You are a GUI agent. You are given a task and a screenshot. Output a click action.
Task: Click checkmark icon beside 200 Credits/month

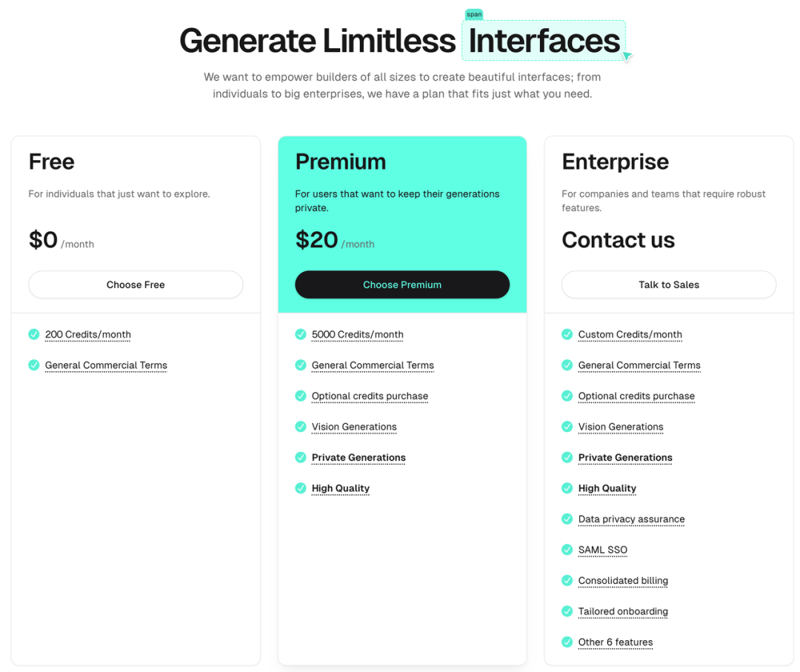tap(34, 334)
